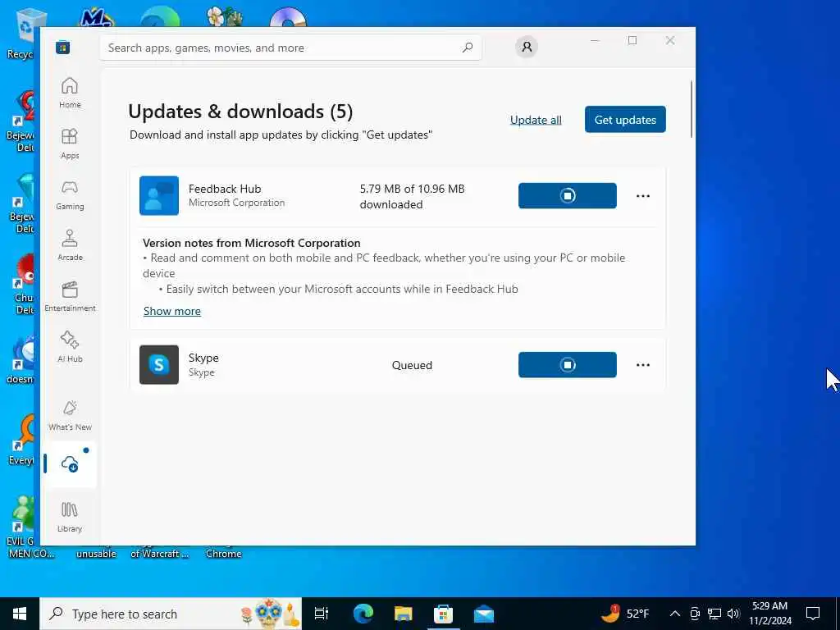Open the Apps section in sidebar
Screen dimensions: 840x630
pyautogui.click(x=70, y=144)
